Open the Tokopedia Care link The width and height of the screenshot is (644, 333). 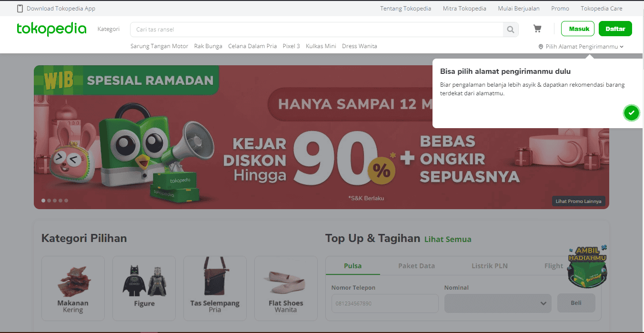(602, 9)
